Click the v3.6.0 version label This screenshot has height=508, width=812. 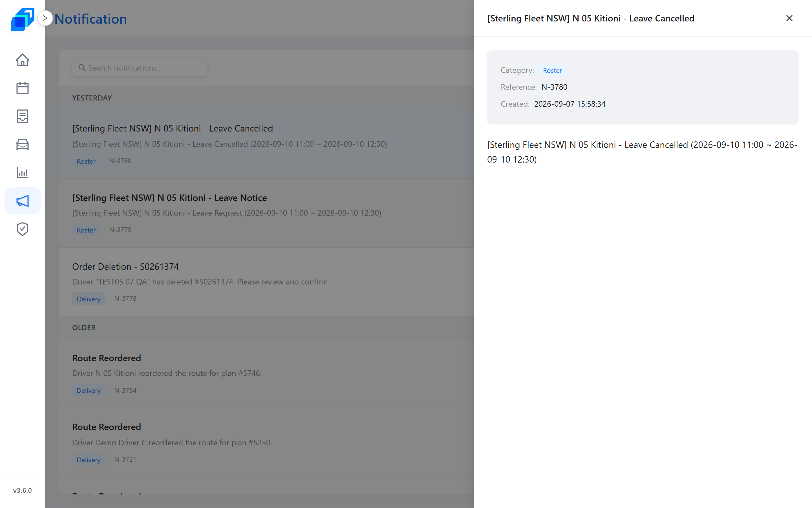point(23,490)
